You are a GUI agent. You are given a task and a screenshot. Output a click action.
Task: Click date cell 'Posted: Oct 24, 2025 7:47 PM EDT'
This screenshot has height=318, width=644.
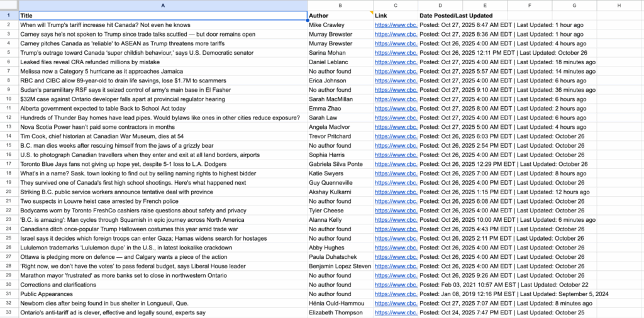pos(440,313)
